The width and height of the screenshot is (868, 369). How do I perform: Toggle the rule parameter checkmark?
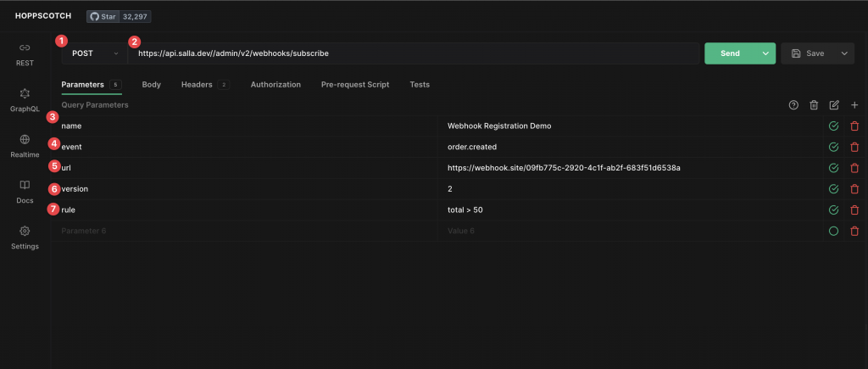click(x=833, y=210)
